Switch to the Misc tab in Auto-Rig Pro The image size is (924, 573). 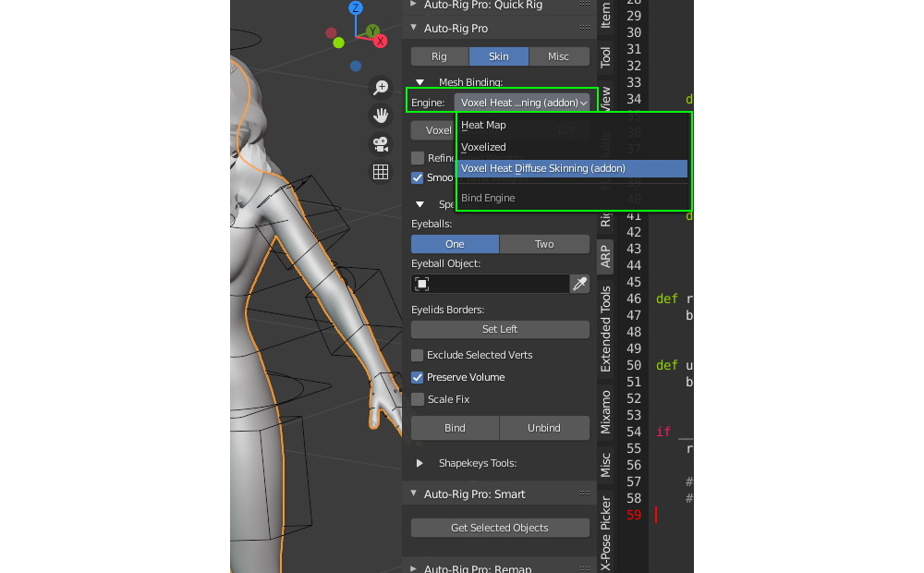[x=559, y=56]
